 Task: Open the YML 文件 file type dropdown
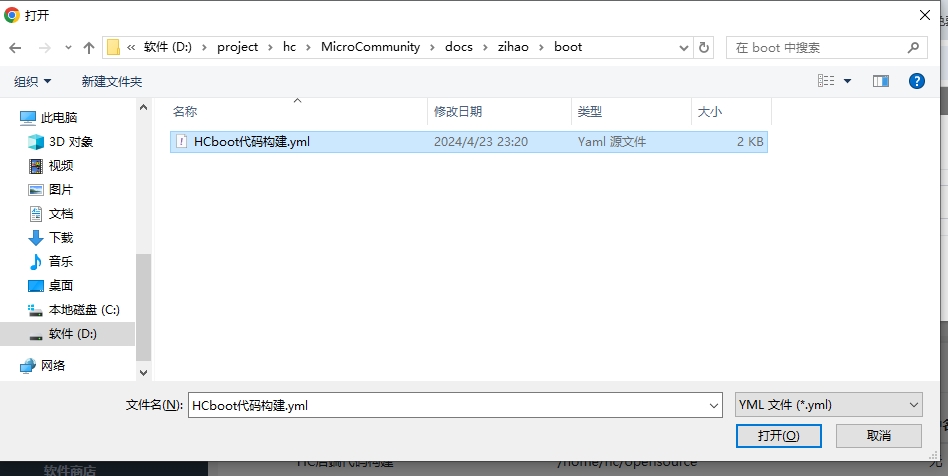point(827,405)
